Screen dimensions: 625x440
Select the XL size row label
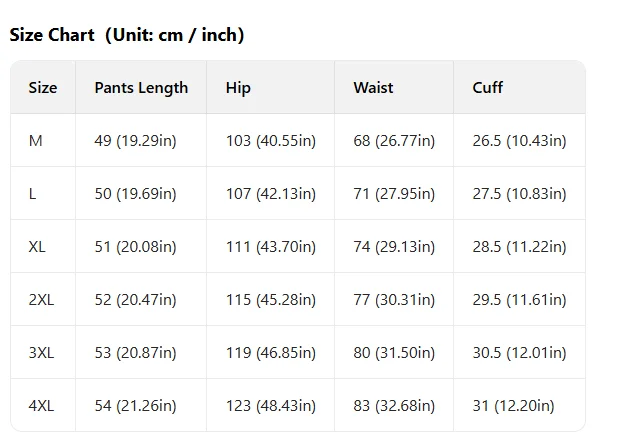tap(37, 247)
